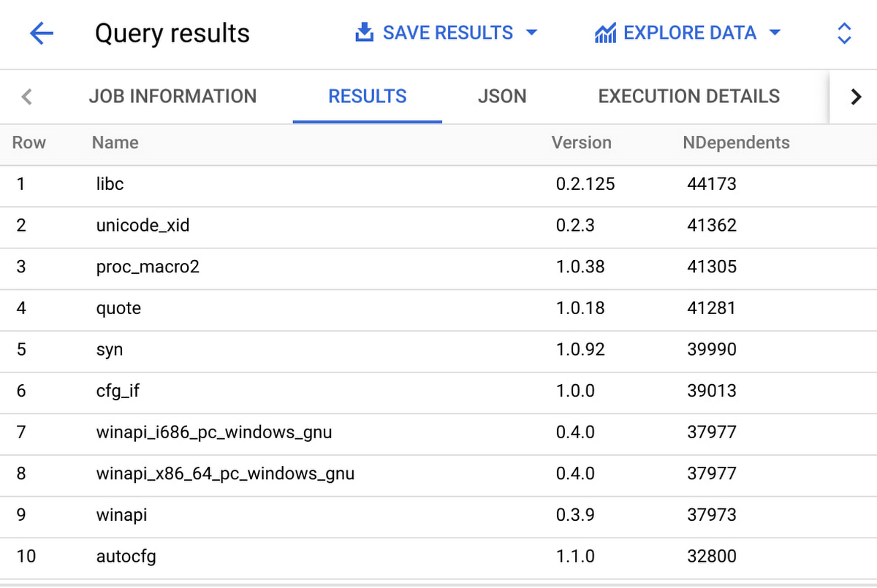Click the Save Results download icon
The width and height of the screenshot is (877, 588).
364,33
